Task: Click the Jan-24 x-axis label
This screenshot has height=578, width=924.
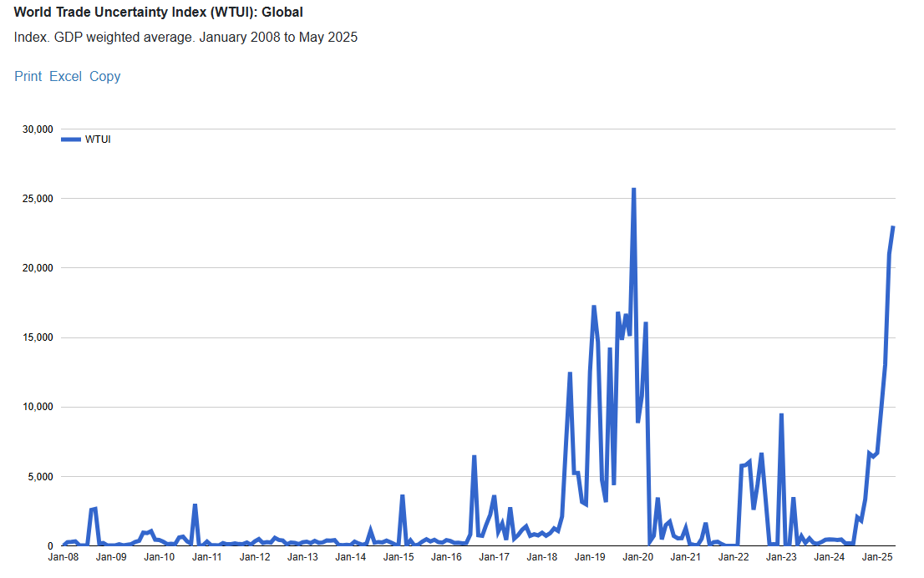Action: click(x=829, y=557)
